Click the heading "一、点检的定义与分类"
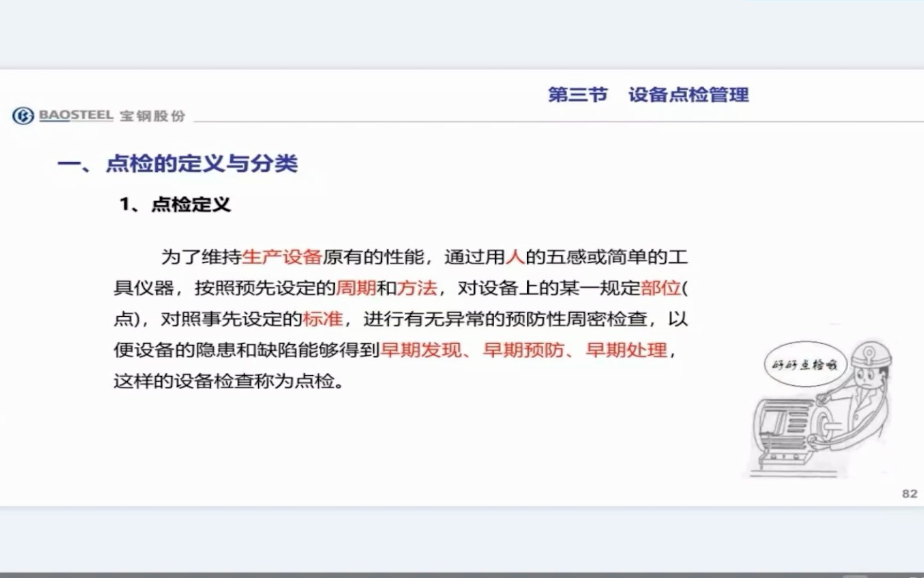Image resolution: width=924 pixels, height=578 pixels. [x=178, y=163]
